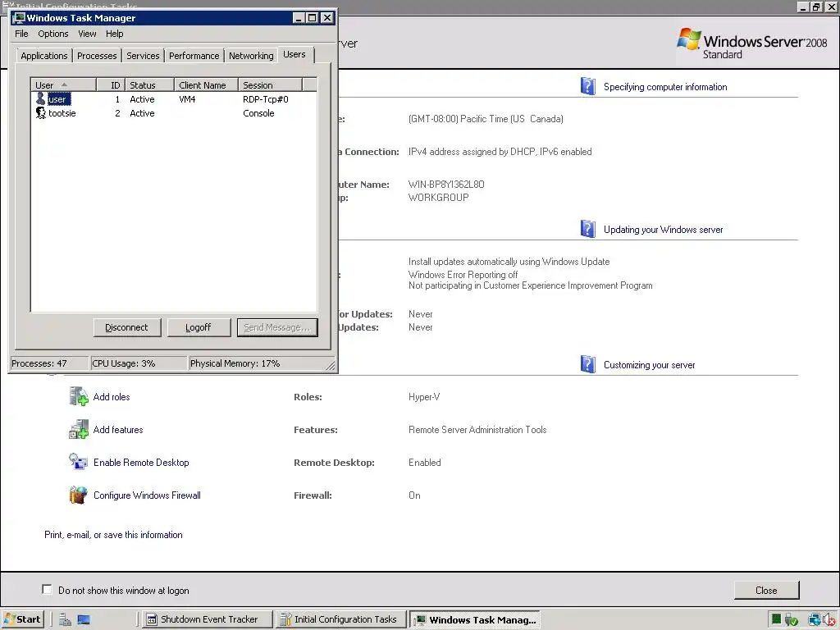Click the Windows Task Manager taskbar button

[x=475, y=619]
